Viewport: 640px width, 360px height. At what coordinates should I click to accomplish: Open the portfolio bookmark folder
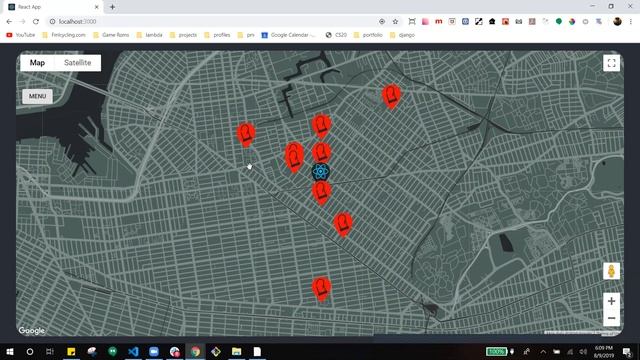368,35
